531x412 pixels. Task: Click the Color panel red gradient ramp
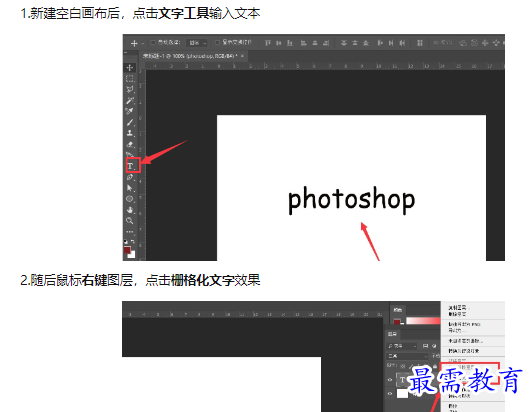point(424,320)
